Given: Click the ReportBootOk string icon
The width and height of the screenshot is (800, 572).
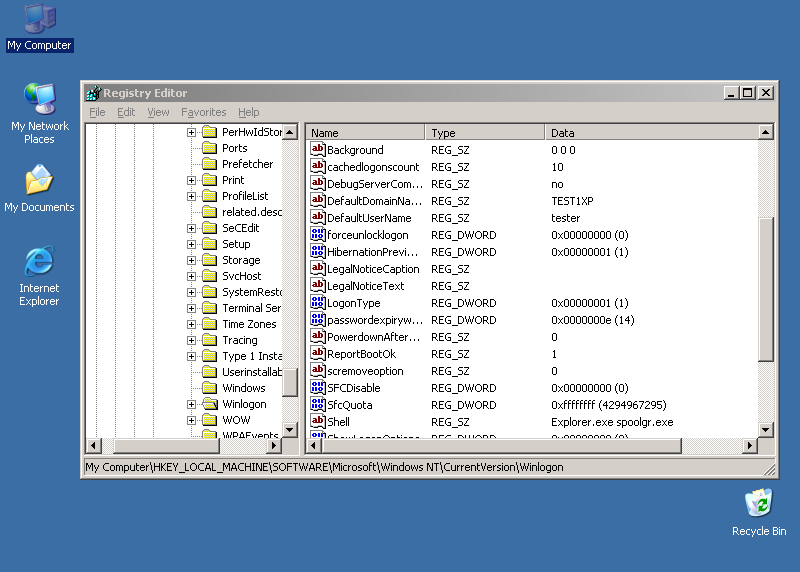Looking at the screenshot, I should coord(317,354).
